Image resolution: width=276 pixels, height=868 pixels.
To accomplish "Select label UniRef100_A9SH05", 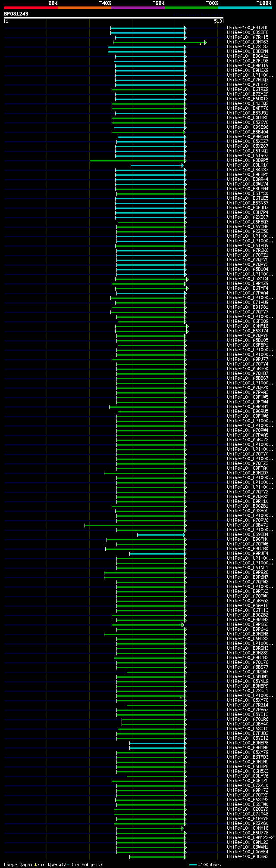I will point(248,511).
